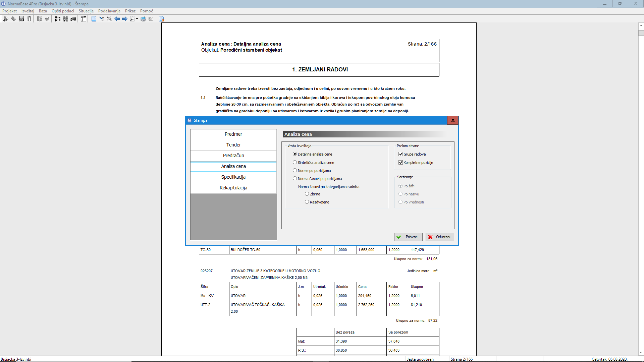Select Sintetička analiza cene radio option
The image size is (644, 362).
pyautogui.click(x=295, y=163)
